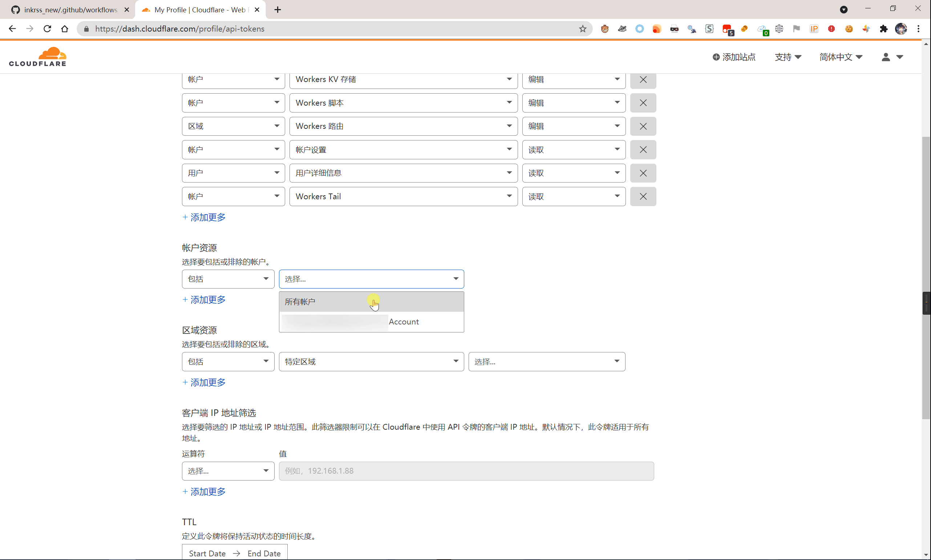Change 读取 level for 用户详细信息
The width and height of the screenshot is (931, 560).
click(574, 173)
